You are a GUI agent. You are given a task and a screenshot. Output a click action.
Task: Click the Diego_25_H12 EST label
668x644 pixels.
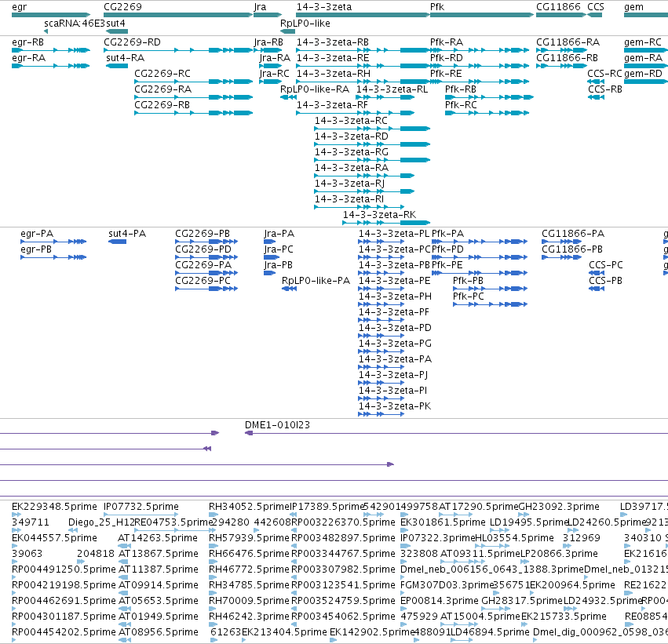click(101, 522)
